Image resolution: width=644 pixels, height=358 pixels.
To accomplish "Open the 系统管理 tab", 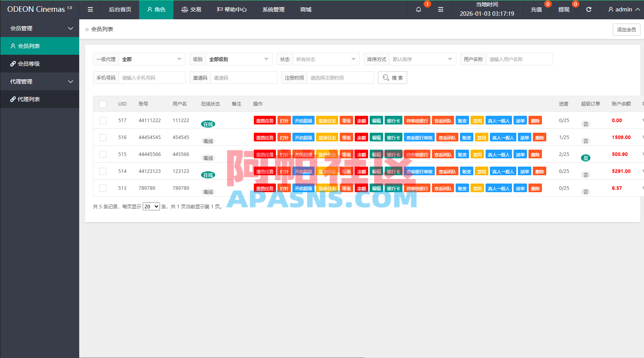I will pos(274,9).
